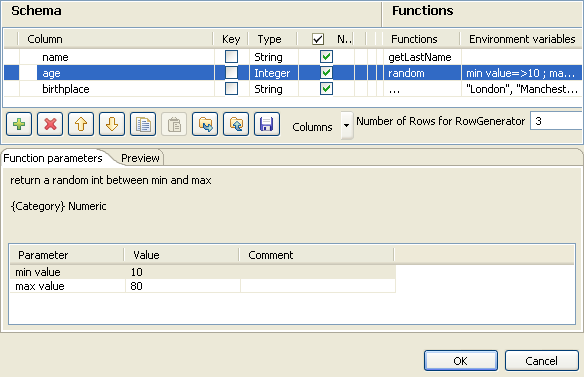Viewport: 584px width, 377px height.
Task: Click the getLastName function cell
Action: 422,57
